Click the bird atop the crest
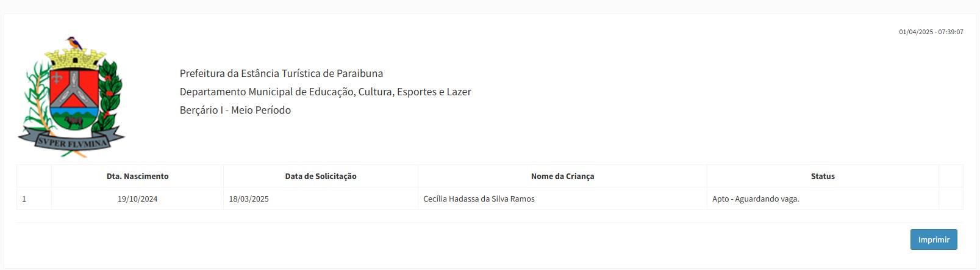Screen dimensions: 980x270 tap(74, 42)
